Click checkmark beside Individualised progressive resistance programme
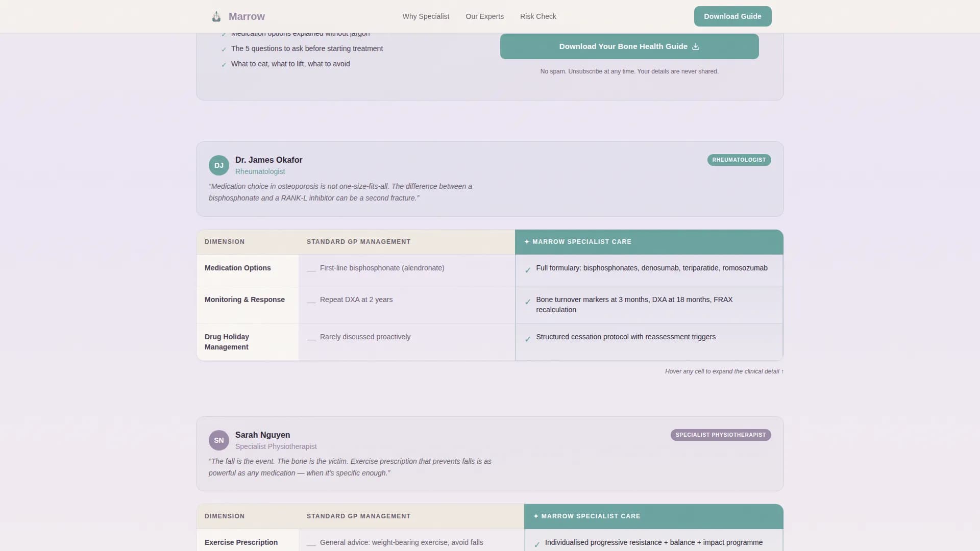Screen dimensions: 980x551 [x=536, y=544]
